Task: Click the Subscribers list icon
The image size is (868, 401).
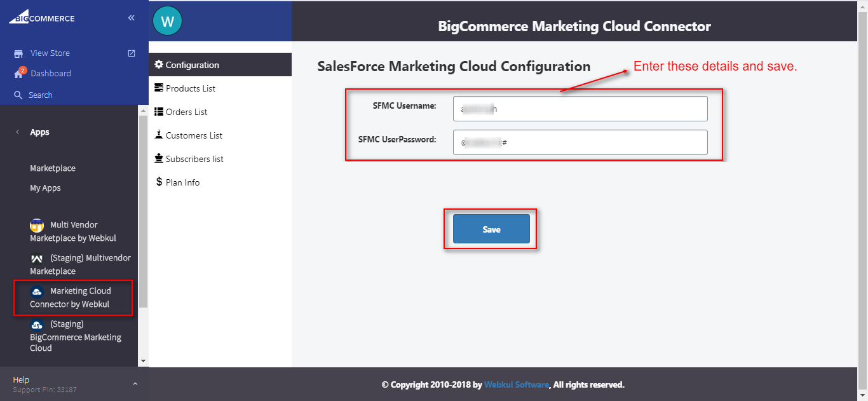Action: tap(159, 158)
